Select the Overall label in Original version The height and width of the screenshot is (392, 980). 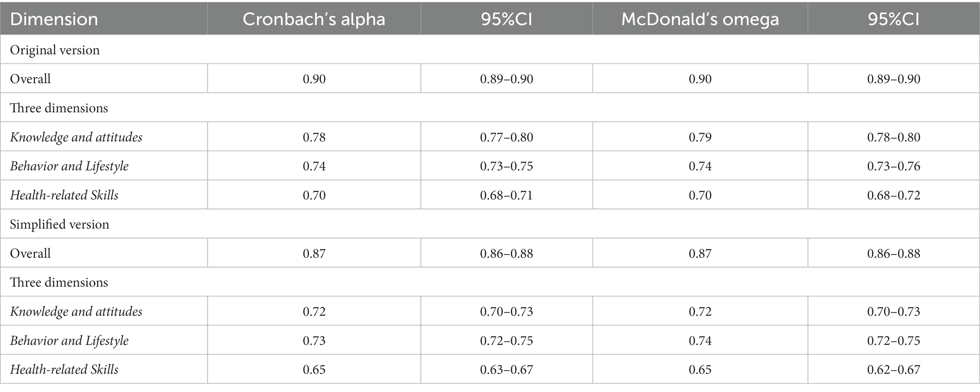(x=30, y=79)
